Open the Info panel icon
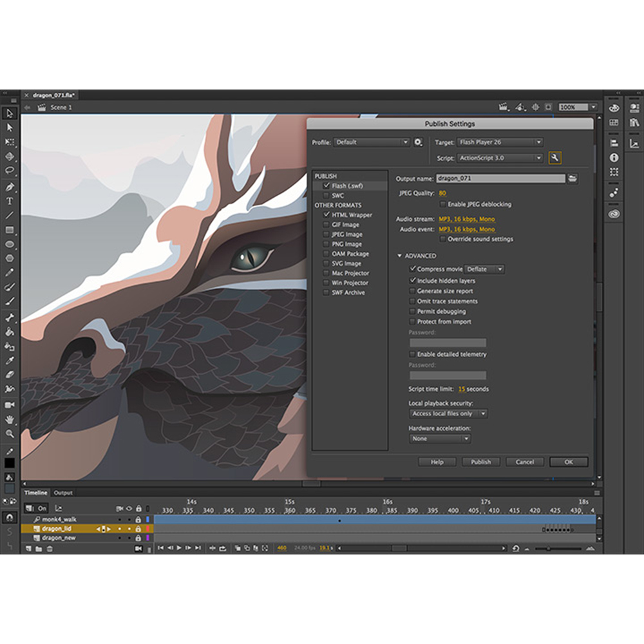644x644 pixels. tap(614, 157)
